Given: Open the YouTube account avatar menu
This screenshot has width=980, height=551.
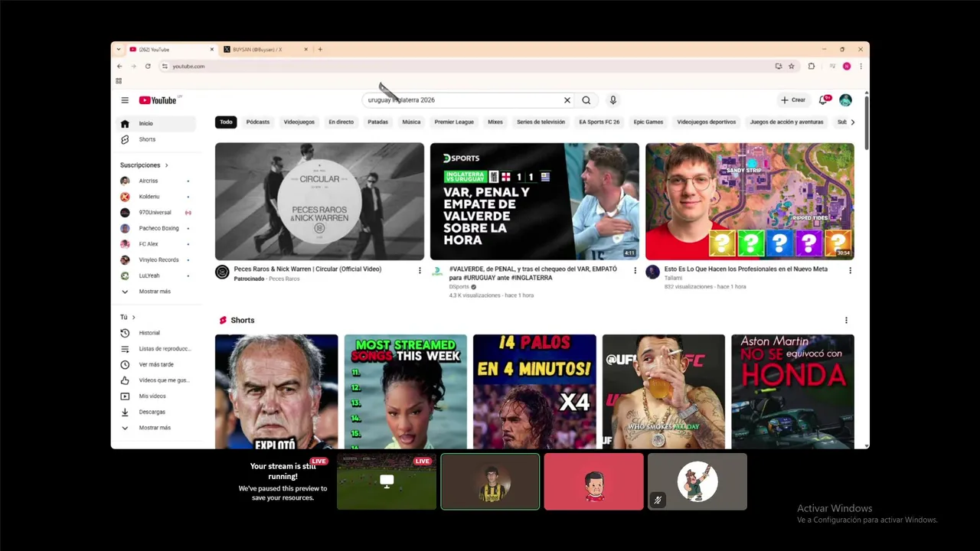Looking at the screenshot, I should 845,100.
